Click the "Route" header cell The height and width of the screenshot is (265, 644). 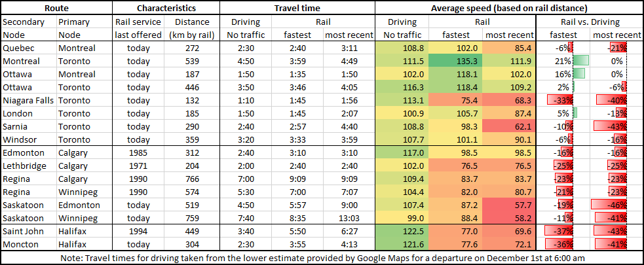pos(56,9)
